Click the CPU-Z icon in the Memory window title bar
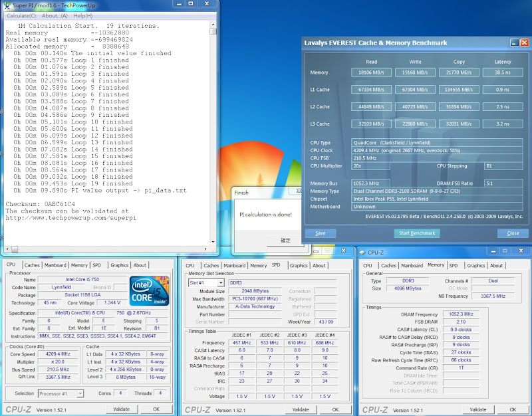This screenshot has height=416, width=532. 362,253
